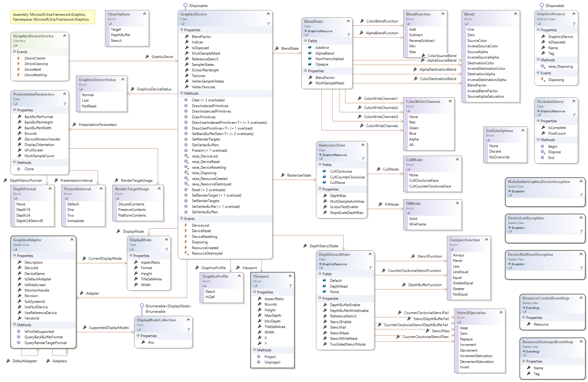Click the method icon beside Begin in OcclusionQuery

pos(543,146)
